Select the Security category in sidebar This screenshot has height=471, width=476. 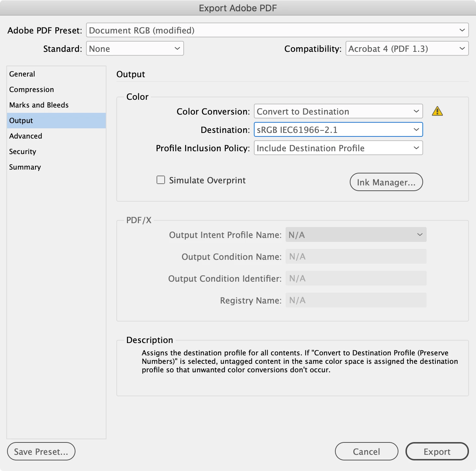coord(56,152)
